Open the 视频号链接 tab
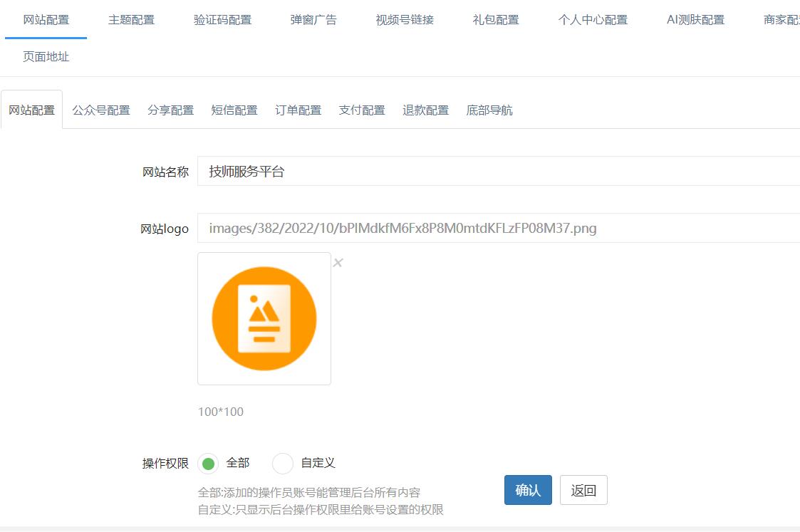The width and height of the screenshot is (800, 532). (405, 20)
